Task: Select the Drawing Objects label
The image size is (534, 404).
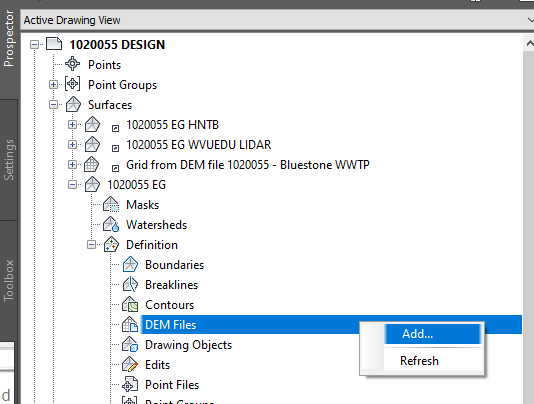Action: click(188, 345)
